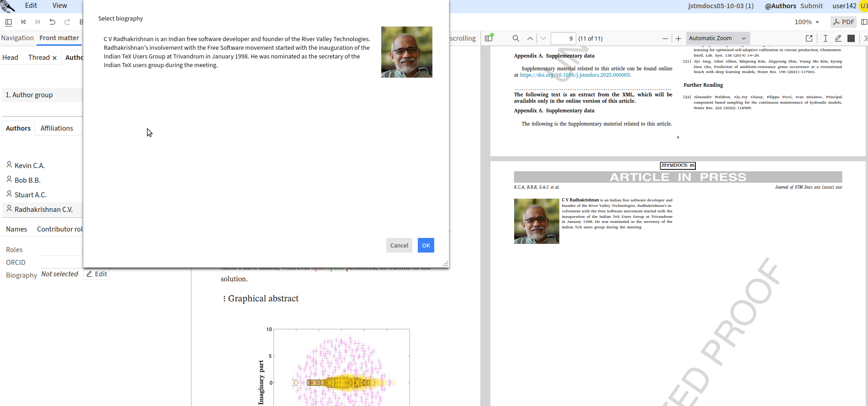Screen dimensions: 868x406
Task: Toggle the PDF preview button
Action: pyautogui.click(x=843, y=22)
